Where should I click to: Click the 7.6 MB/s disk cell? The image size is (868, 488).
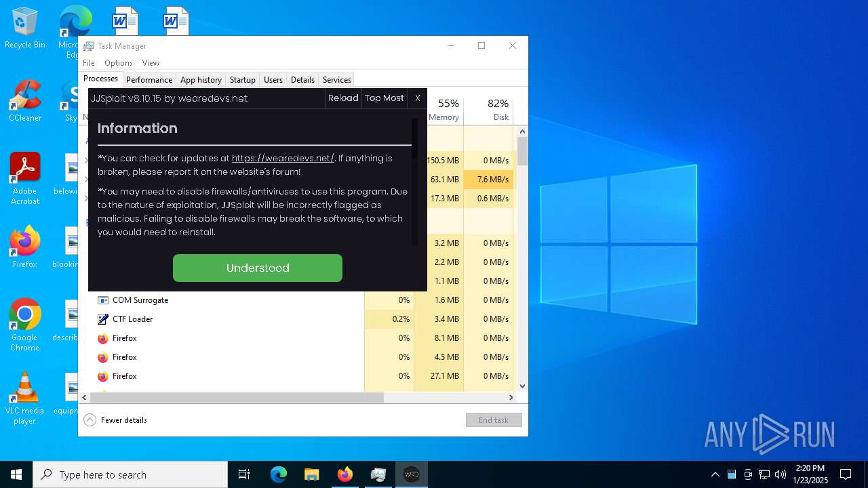coord(488,180)
